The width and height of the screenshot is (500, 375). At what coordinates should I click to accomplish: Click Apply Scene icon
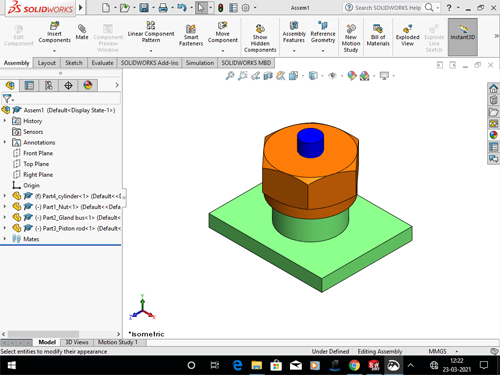point(364,76)
